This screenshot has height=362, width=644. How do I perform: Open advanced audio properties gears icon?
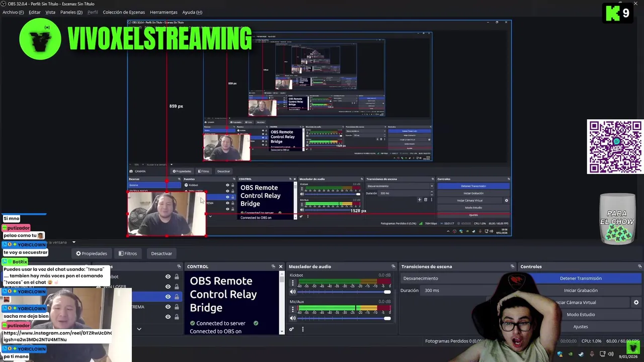pyautogui.click(x=291, y=329)
